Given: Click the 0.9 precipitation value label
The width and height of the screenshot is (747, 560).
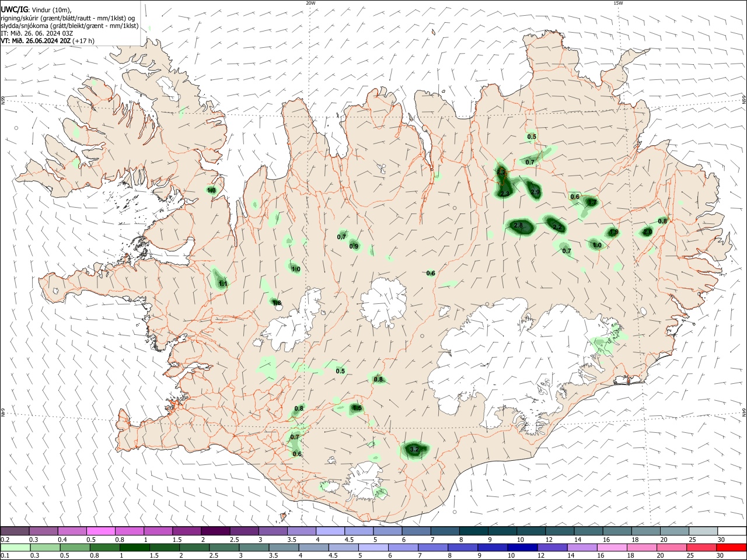Looking at the screenshot, I should point(354,246).
